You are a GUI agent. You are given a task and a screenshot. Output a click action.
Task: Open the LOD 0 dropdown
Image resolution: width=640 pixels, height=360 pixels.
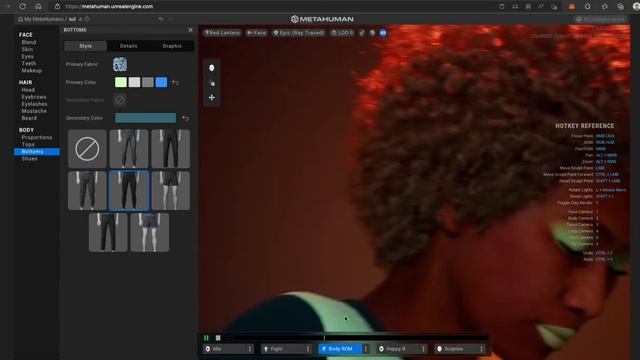[342, 33]
